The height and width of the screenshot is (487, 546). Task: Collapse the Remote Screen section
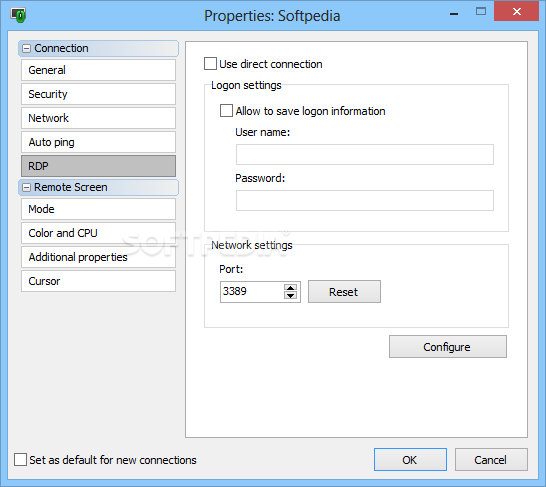click(x=26, y=188)
